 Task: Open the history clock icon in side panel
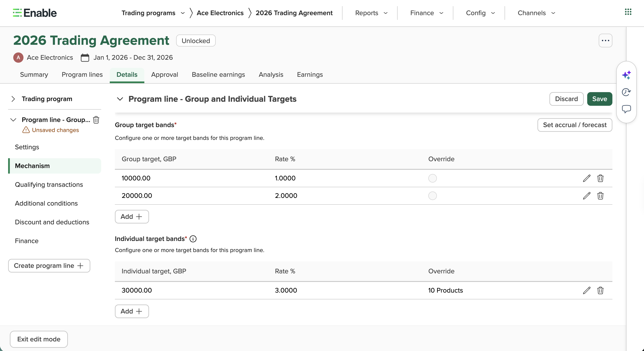coord(626,92)
